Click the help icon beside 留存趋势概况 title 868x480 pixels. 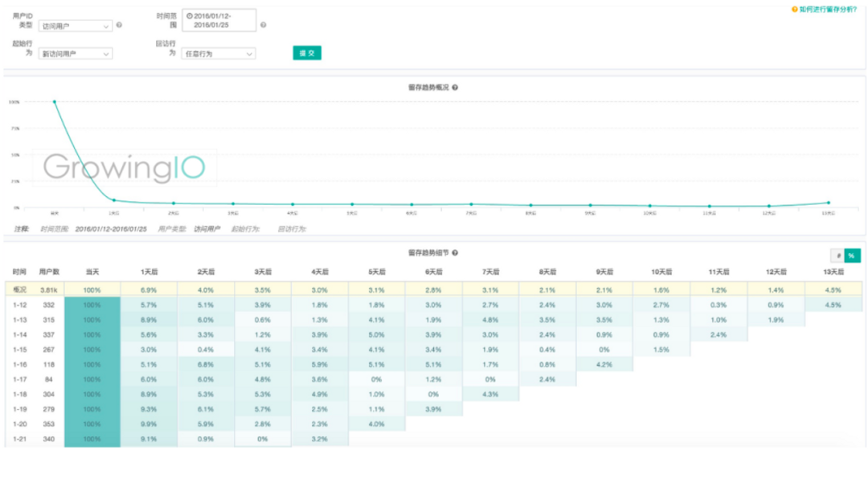coord(454,88)
